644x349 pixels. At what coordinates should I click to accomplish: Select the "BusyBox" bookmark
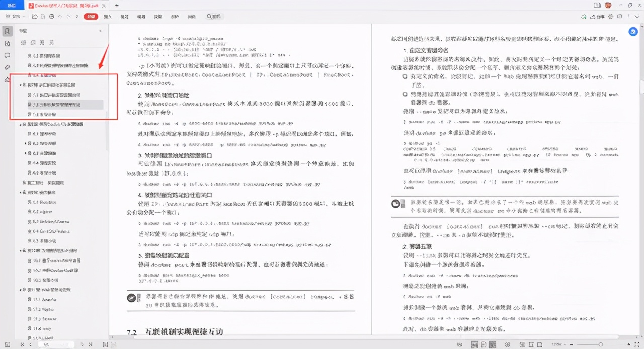(42, 202)
